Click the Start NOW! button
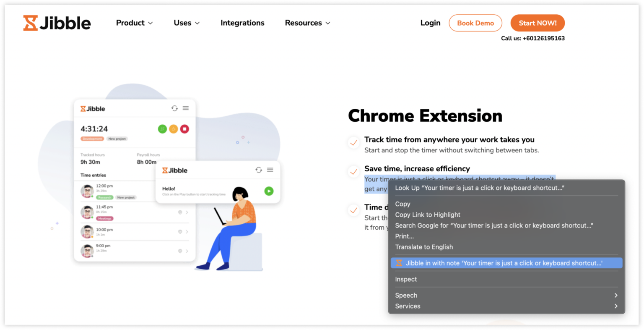The height and width of the screenshot is (330, 644). coord(537,23)
